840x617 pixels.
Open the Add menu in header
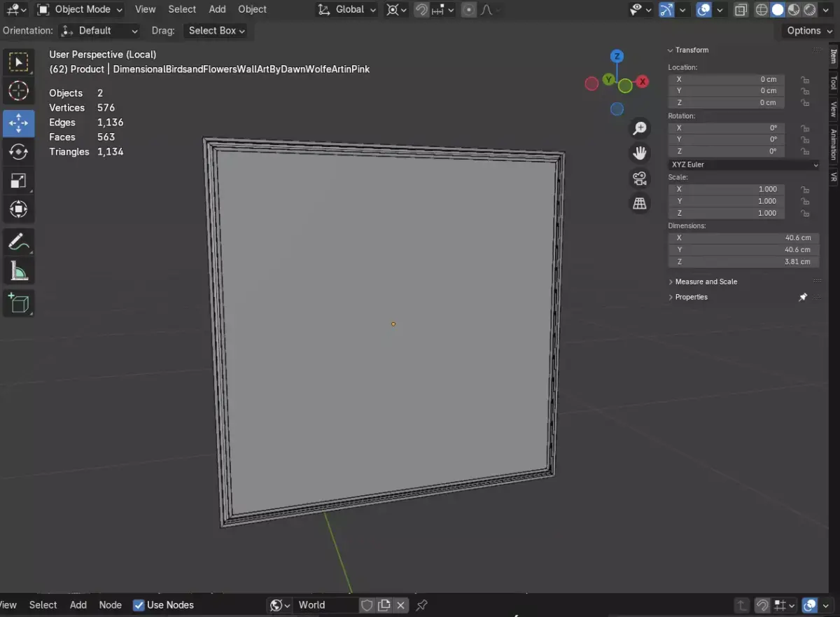pyautogui.click(x=217, y=9)
